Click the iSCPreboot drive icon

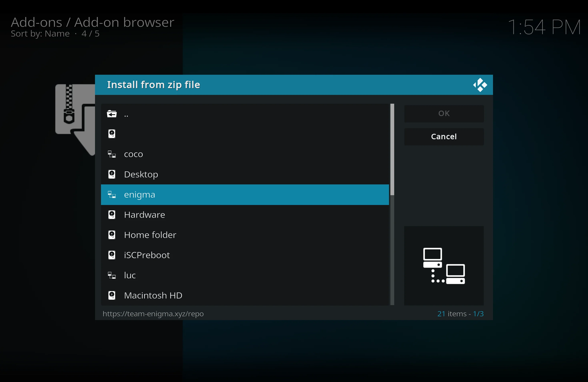pyautogui.click(x=112, y=255)
